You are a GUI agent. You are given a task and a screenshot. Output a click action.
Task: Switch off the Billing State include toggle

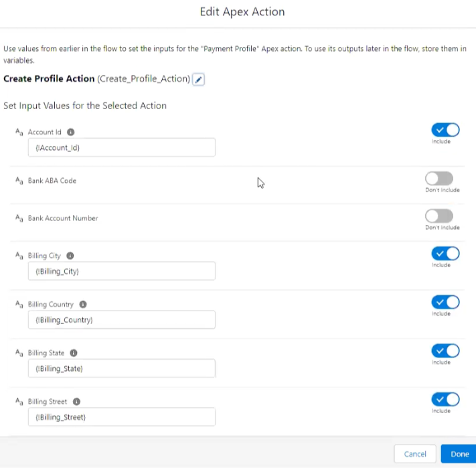point(445,351)
